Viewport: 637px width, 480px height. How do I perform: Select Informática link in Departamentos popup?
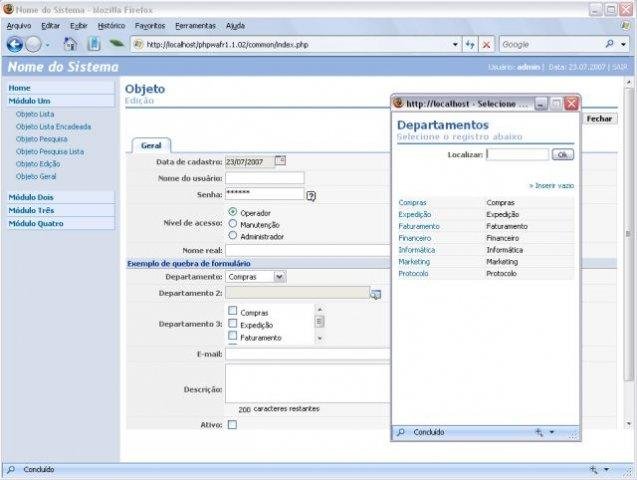pos(417,250)
